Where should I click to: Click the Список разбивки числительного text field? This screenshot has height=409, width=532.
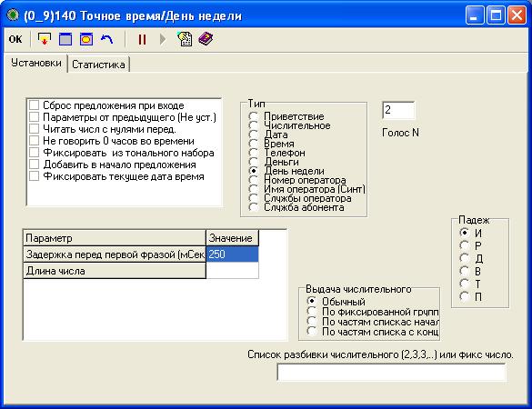tap(391, 372)
